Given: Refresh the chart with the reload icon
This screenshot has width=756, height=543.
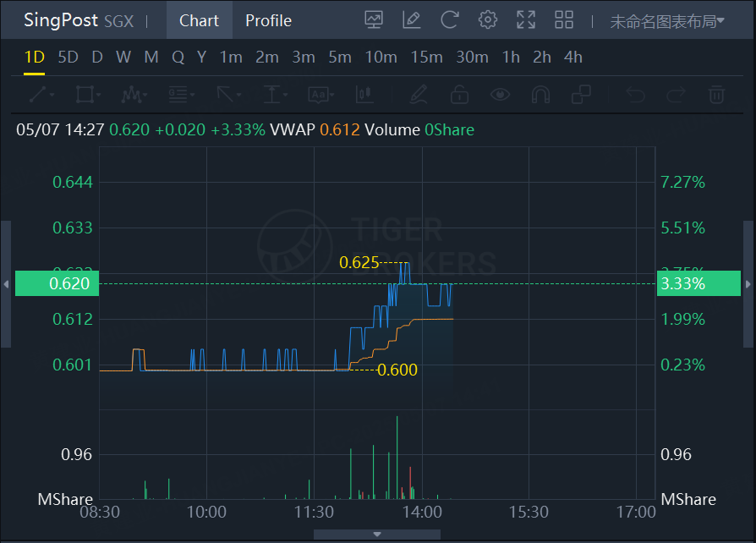Looking at the screenshot, I should pyautogui.click(x=449, y=20).
